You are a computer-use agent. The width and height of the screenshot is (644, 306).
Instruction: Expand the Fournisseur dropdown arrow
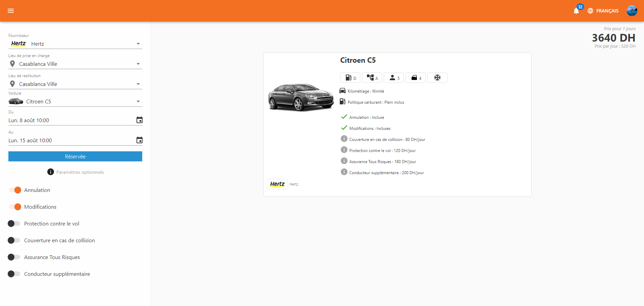tap(138, 44)
